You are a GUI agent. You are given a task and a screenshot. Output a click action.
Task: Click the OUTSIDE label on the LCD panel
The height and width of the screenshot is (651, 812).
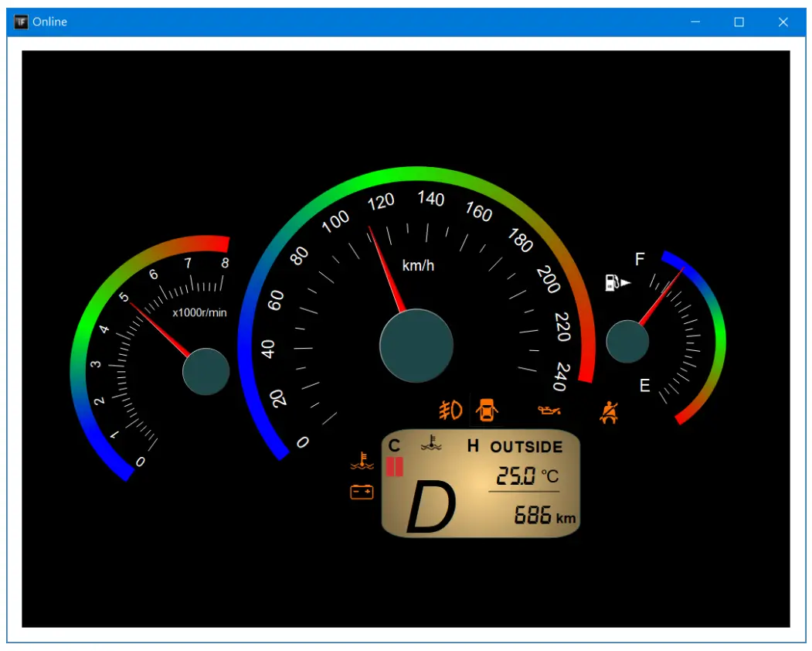[527, 446]
